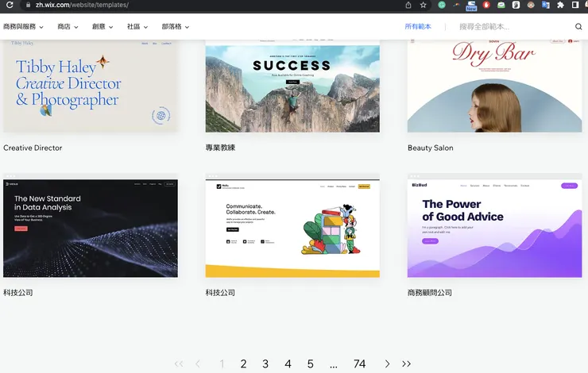The image size is (588, 373).
Task: Select page 1 in pagination
Action: point(222,363)
